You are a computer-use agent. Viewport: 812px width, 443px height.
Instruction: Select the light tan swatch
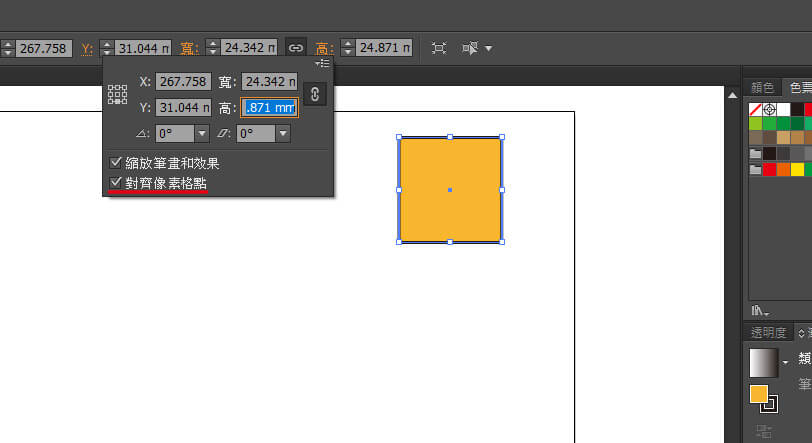point(784,137)
